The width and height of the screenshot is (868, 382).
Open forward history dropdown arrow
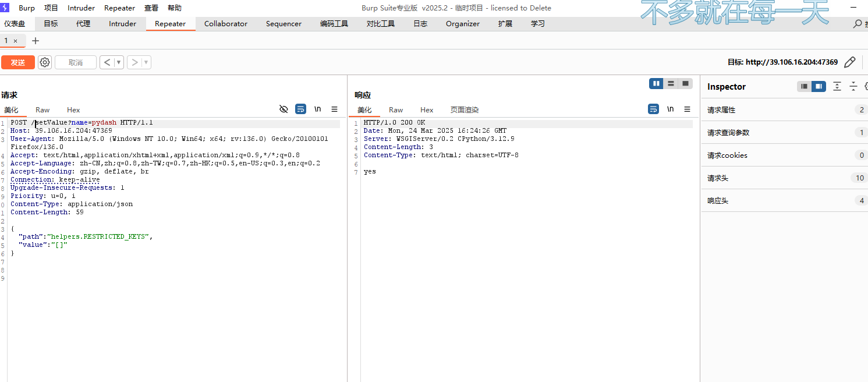[x=146, y=62]
